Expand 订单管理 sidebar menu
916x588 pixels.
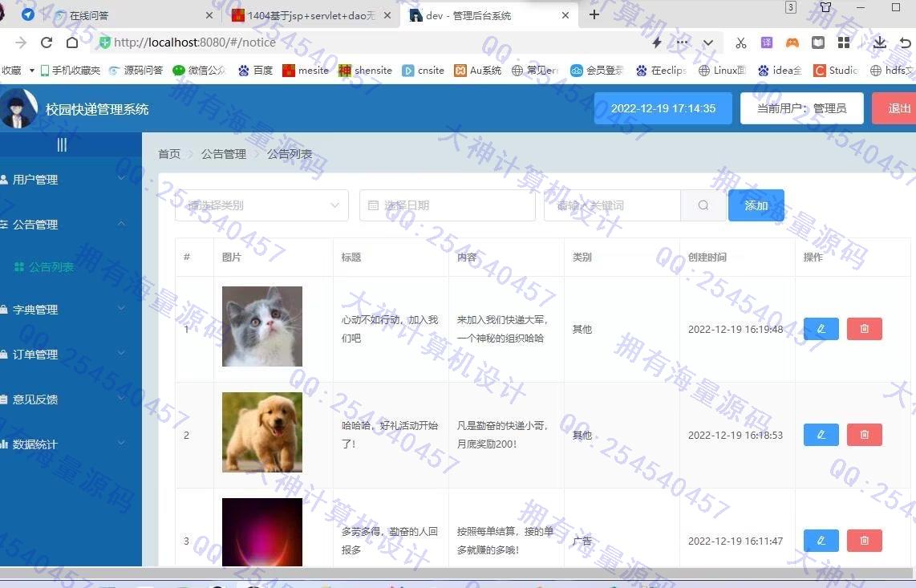pyautogui.click(x=64, y=355)
